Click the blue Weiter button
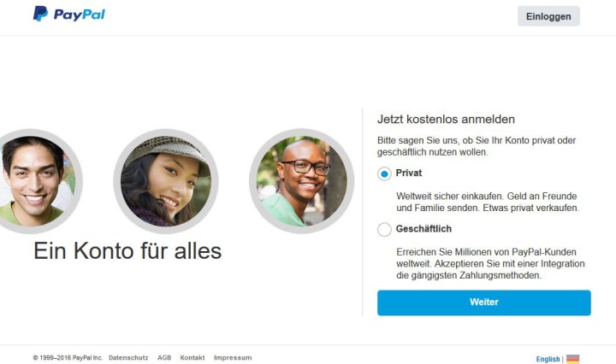Screen dimensions: 616x364 pyautogui.click(x=484, y=302)
